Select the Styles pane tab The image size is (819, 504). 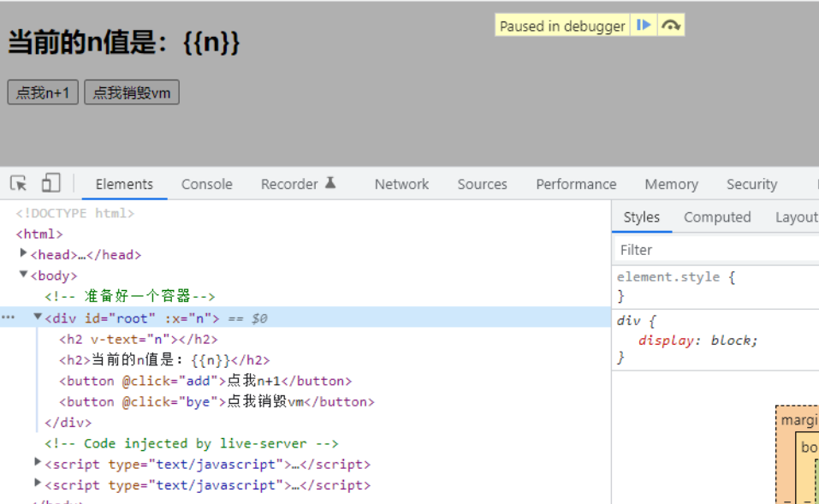(x=641, y=216)
